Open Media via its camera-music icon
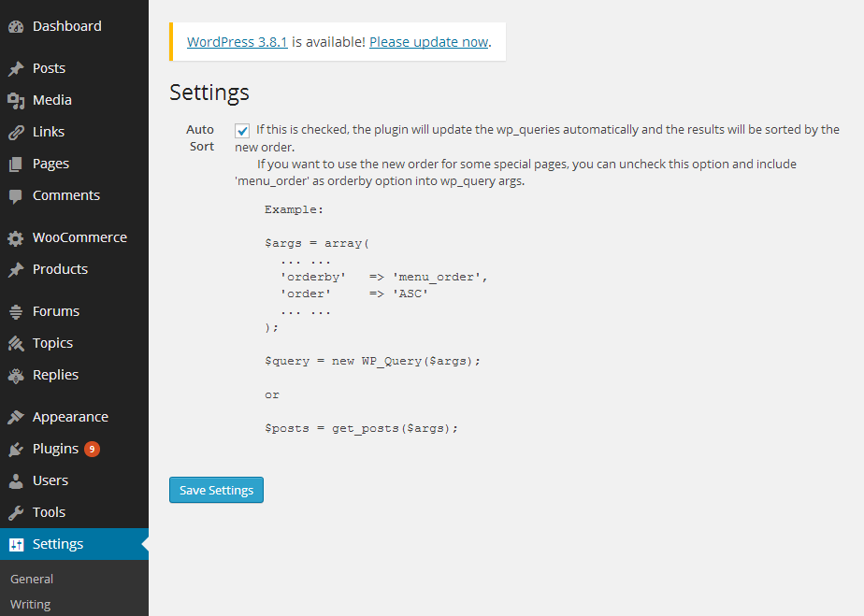This screenshot has height=616, width=864. [16, 100]
